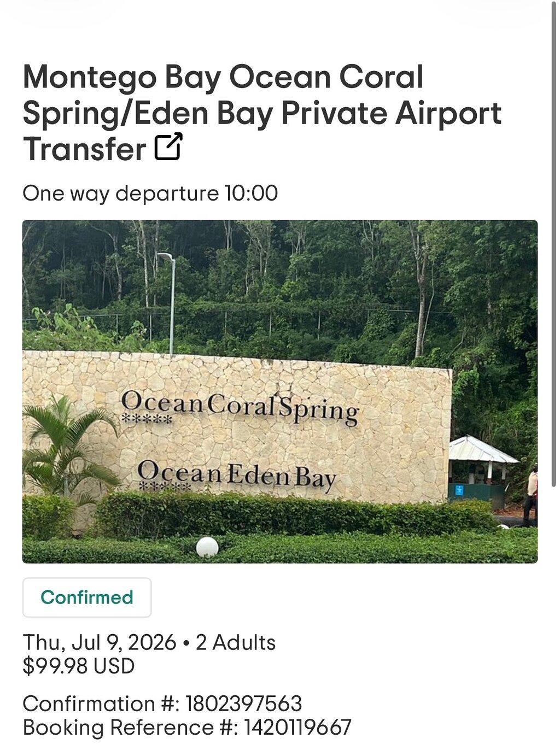Open the resort entrance photo
Image resolution: width=560 pixels, height=750 pixels.
pos(280,391)
